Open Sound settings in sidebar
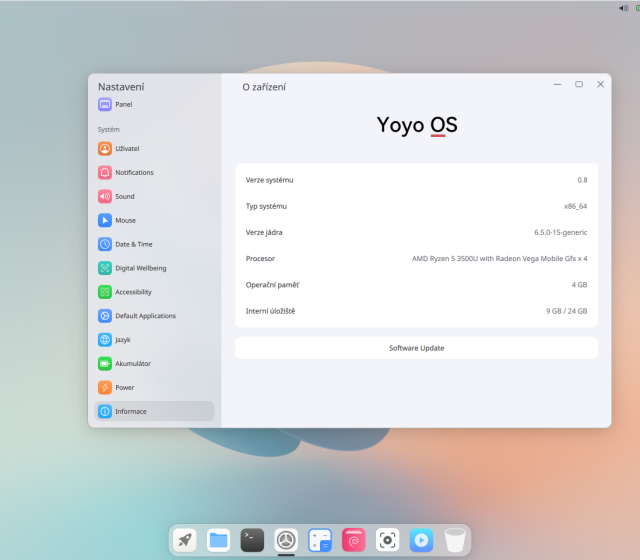This screenshot has height=560, width=640. 124,196
